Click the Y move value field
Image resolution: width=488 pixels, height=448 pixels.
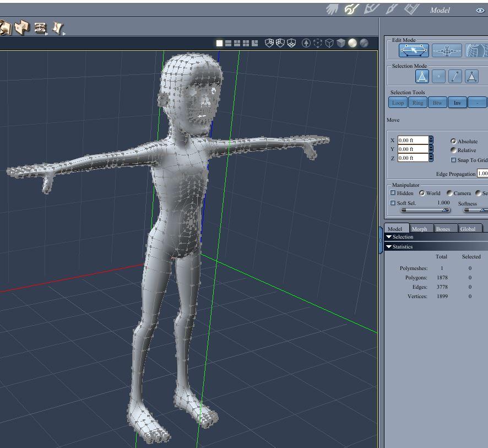pyautogui.click(x=413, y=149)
